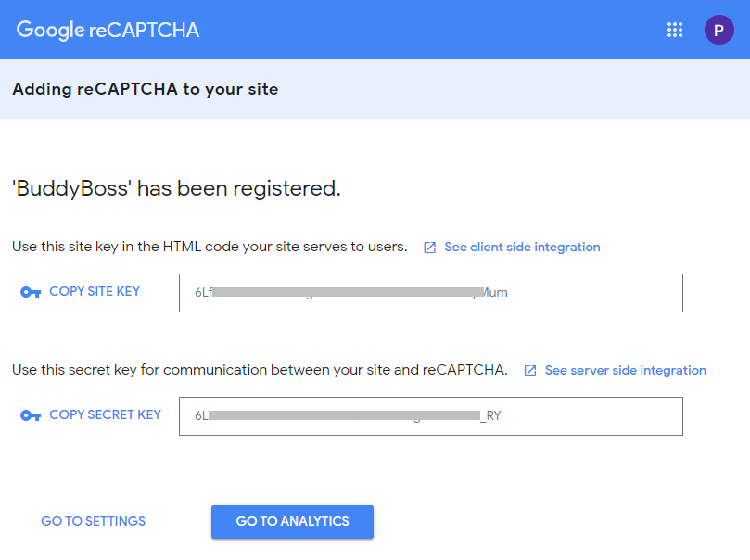
Task: Click external-link icon before client side integration
Action: point(430,248)
